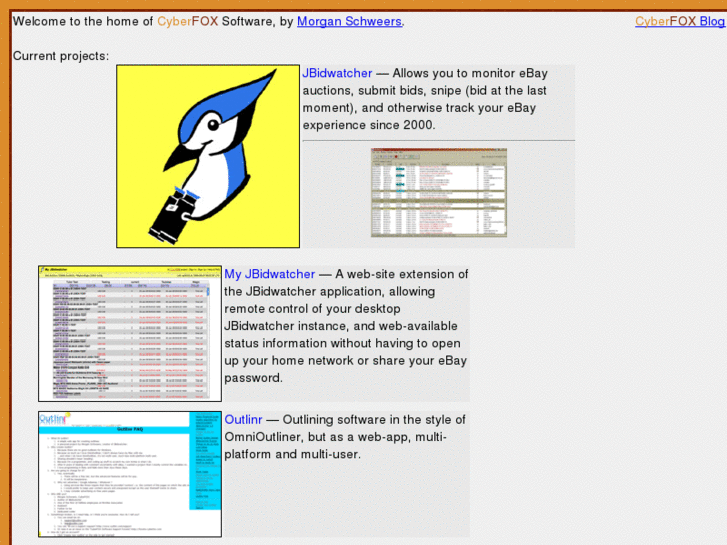The width and height of the screenshot is (727, 545).
Task: Open the Outlinr FAQ screenshot thumbnail
Action: tap(130, 474)
